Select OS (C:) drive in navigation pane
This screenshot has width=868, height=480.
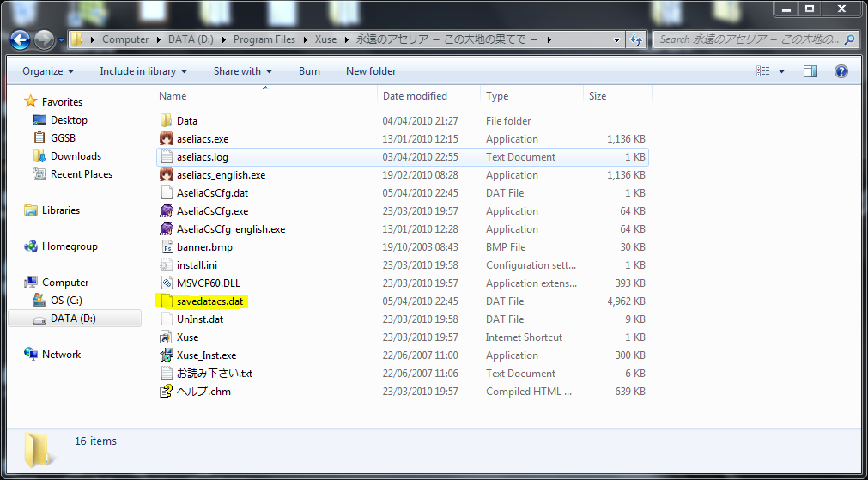point(66,300)
